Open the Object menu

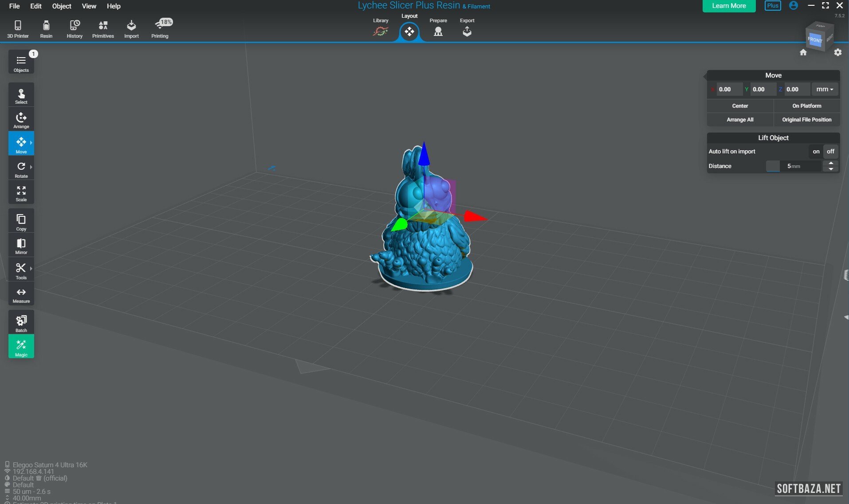(x=61, y=6)
